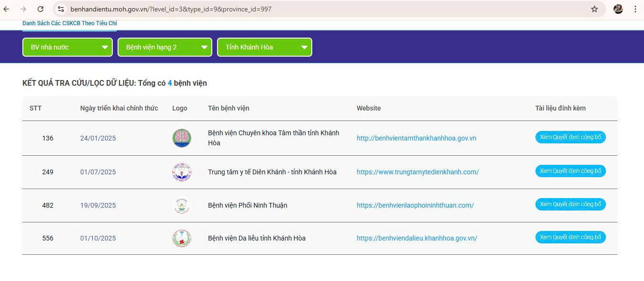
Task: Open the benhviendalieu.khanhhoa.gov.vn link
Action: click(x=416, y=238)
